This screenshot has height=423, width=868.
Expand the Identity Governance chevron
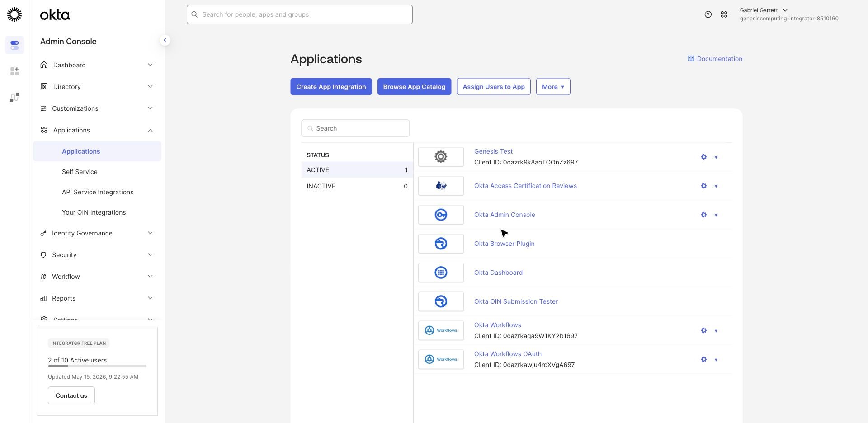(x=150, y=233)
